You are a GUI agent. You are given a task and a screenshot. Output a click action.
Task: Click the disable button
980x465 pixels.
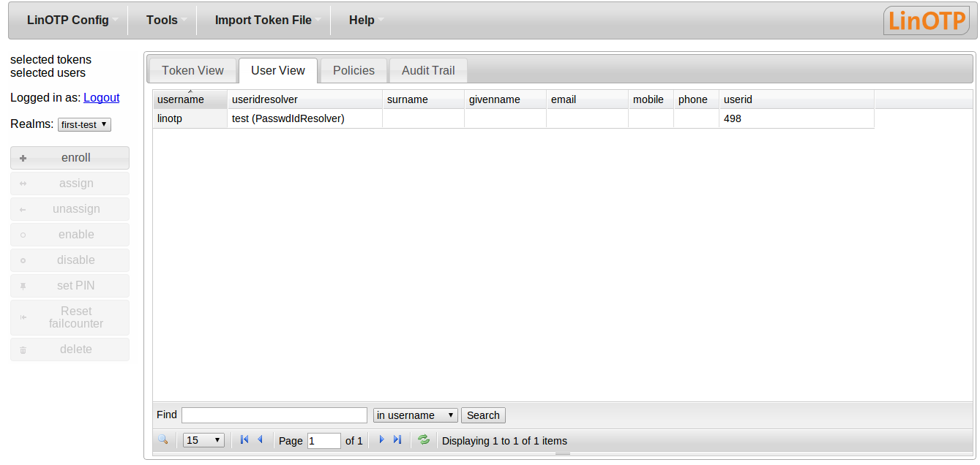[x=70, y=260]
